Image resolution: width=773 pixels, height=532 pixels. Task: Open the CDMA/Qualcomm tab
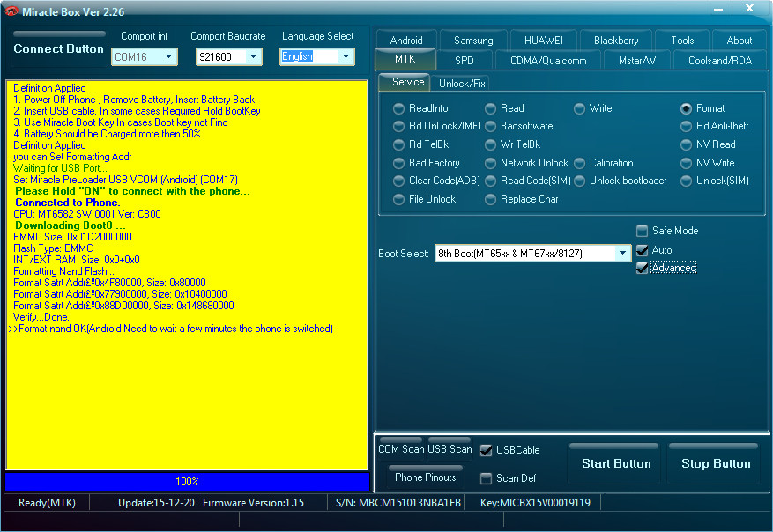pyautogui.click(x=548, y=60)
